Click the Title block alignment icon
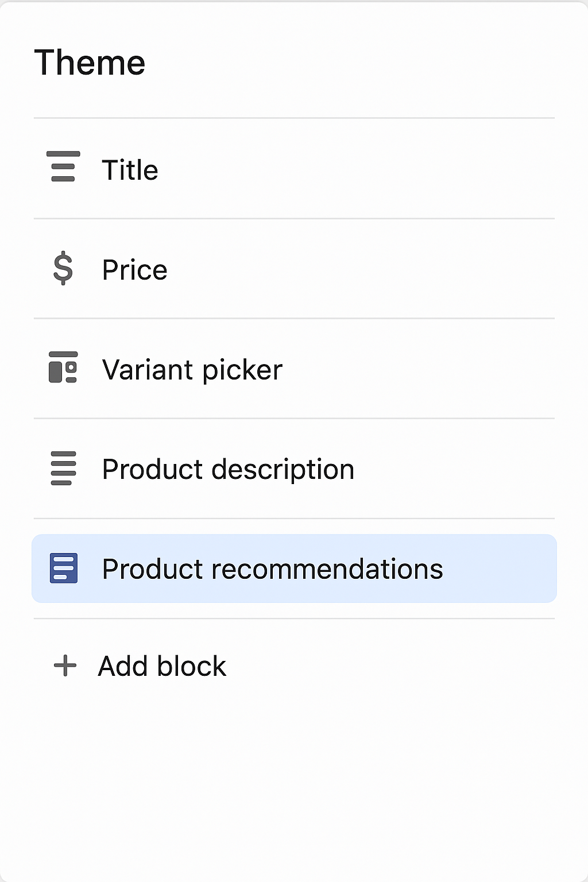588x882 pixels. (x=63, y=167)
